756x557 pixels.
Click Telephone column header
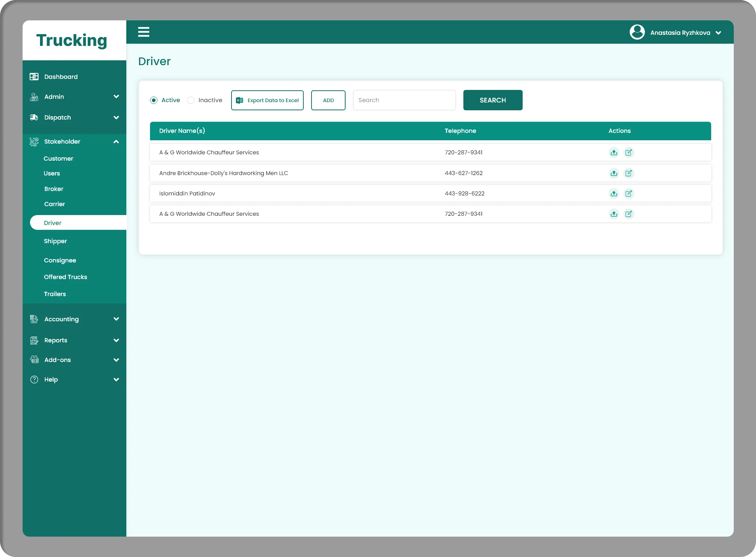(460, 131)
